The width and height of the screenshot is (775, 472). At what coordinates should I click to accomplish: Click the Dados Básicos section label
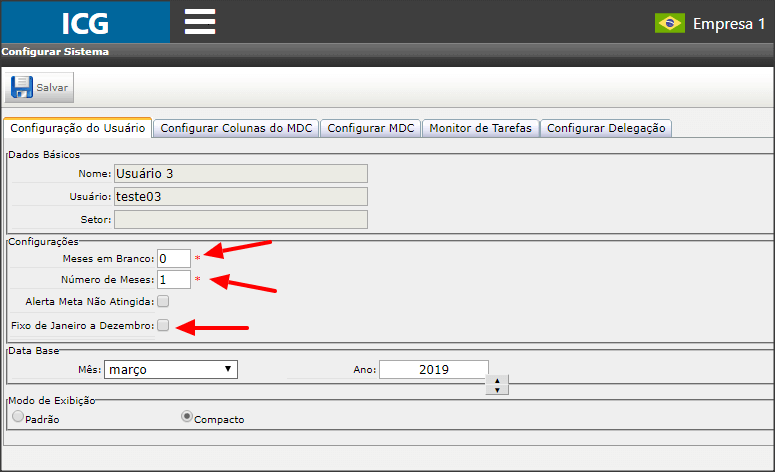click(44, 155)
